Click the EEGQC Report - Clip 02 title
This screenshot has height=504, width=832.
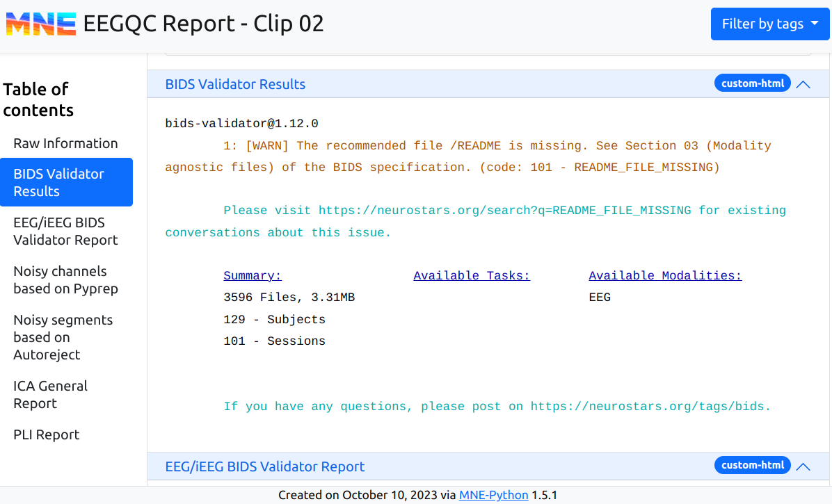click(203, 24)
